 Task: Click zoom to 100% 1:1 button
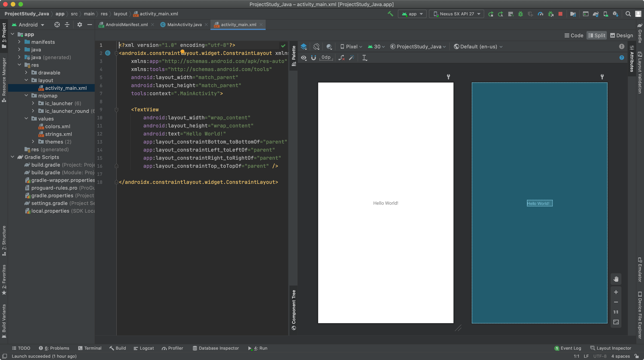point(616,312)
